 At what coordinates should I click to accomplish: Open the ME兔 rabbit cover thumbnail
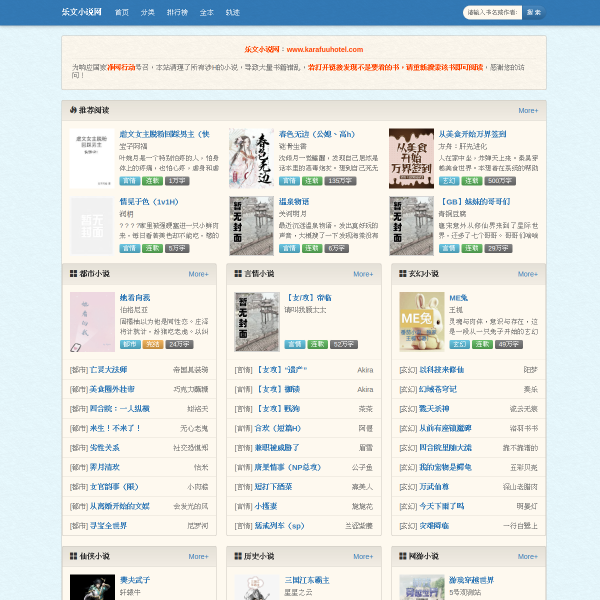[422, 322]
